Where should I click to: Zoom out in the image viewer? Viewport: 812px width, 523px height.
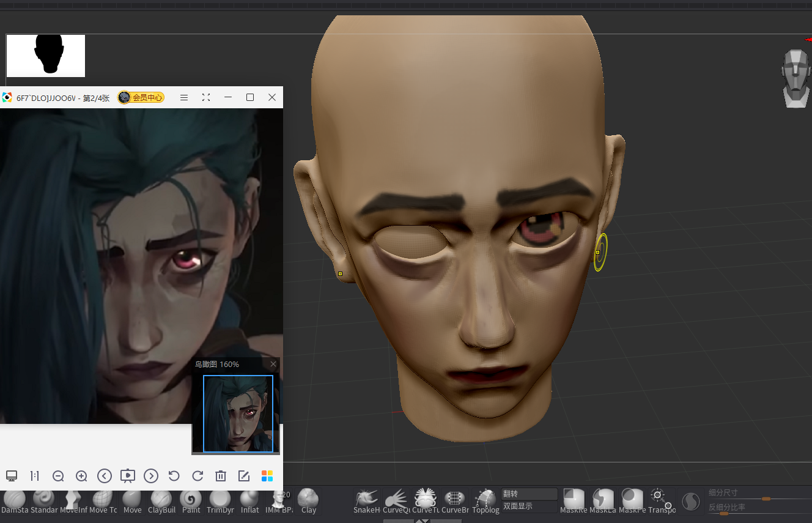58,476
